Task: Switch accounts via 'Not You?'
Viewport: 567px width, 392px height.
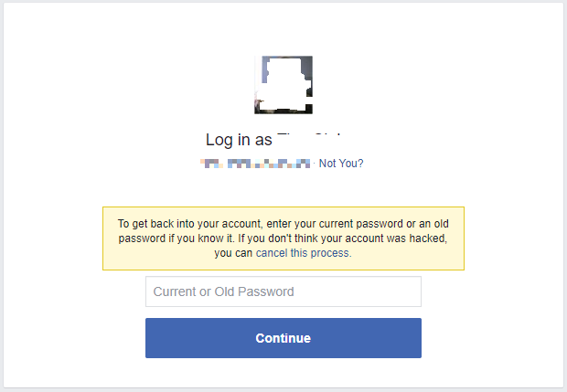Action: click(x=341, y=164)
